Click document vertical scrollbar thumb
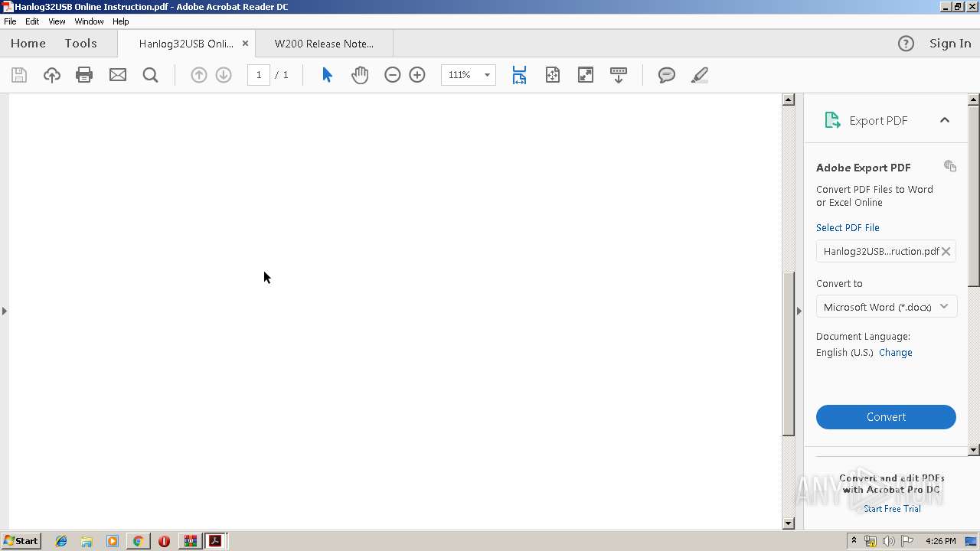 tap(789, 354)
